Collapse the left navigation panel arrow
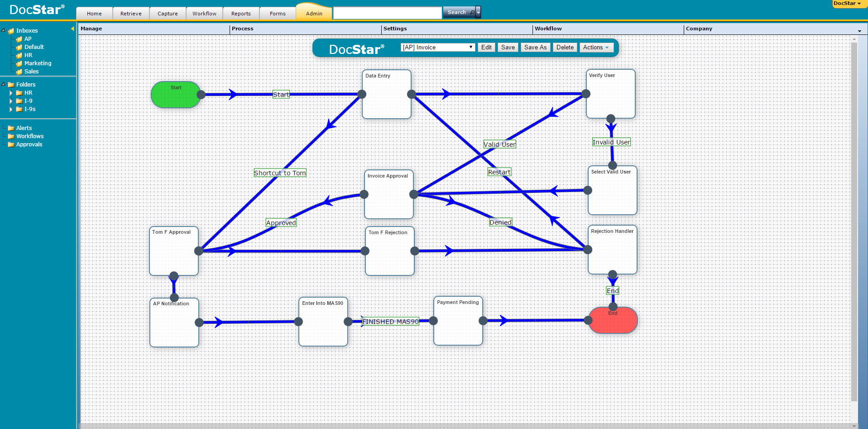 tap(72, 29)
